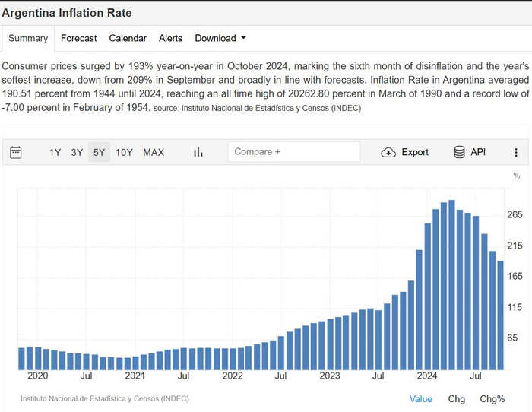The height and width of the screenshot is (412, 532).
Task: Select the 1Y time range
Action: [x=55, y=152]
